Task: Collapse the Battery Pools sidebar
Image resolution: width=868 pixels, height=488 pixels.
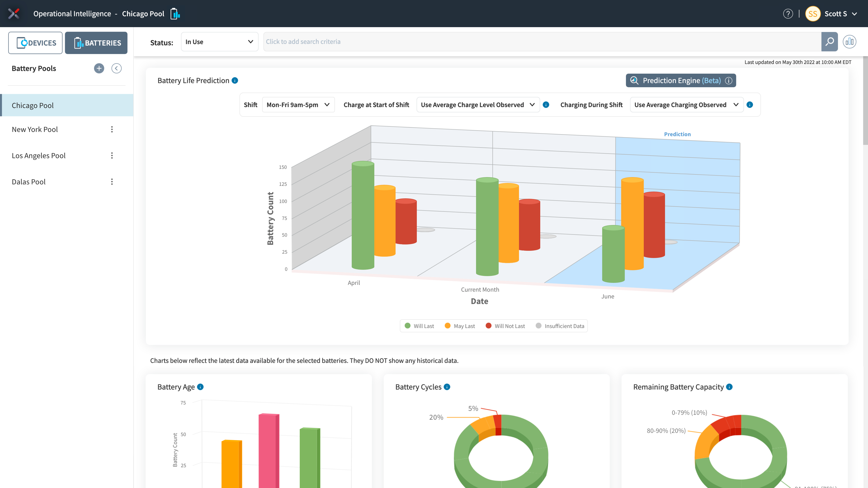Action: (117, 68)
